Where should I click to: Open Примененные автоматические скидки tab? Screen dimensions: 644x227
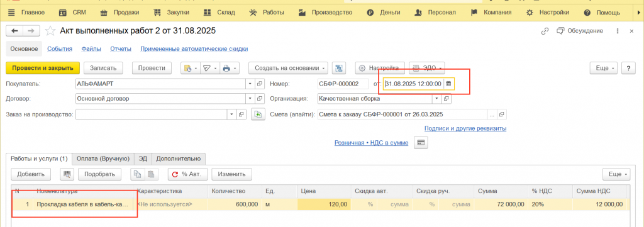[194, 49]
